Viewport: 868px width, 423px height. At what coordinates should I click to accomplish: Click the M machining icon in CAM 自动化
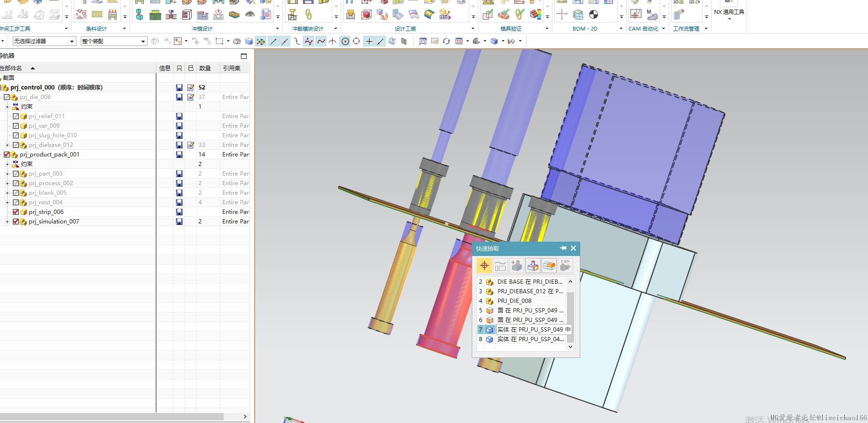click(x=651, y=14)
